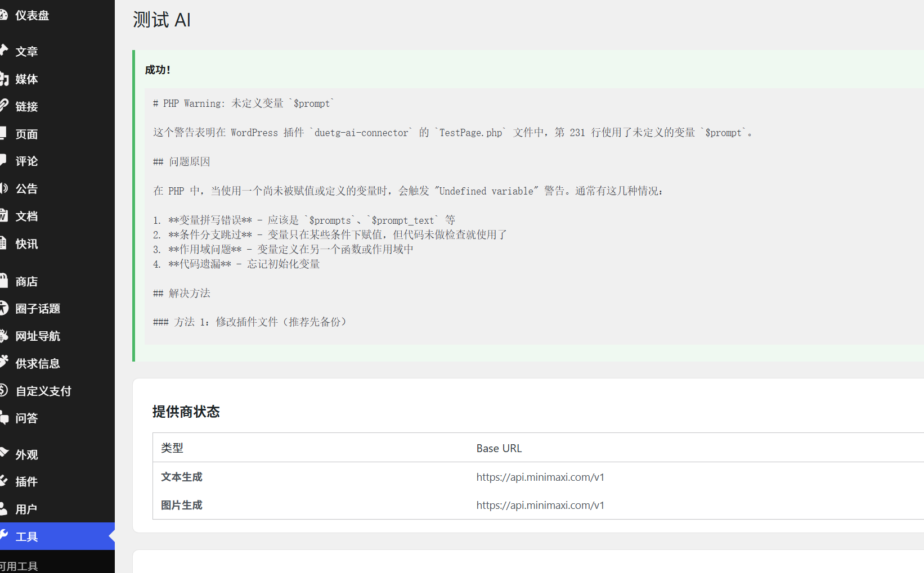Click the 供求信息 icon

click(x=3, y=363)
